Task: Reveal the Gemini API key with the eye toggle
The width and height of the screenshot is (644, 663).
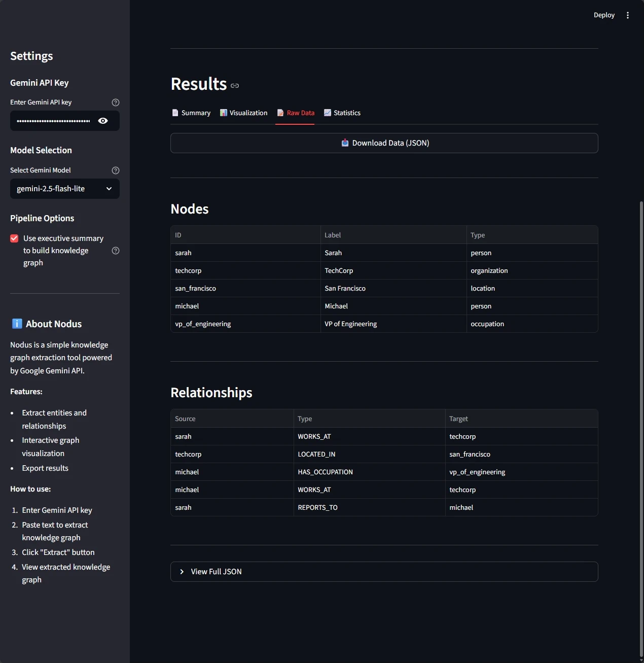Action: point(103,121)
